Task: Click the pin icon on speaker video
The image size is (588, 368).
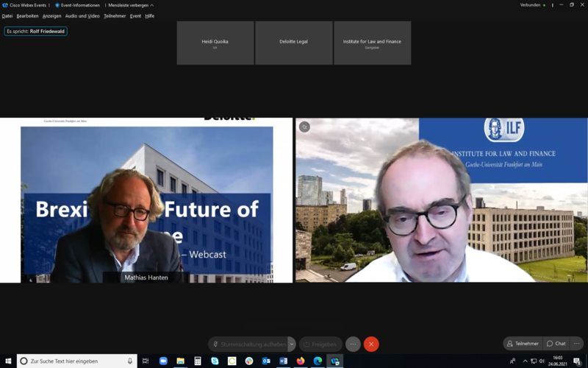Action: [x=304, y=127]
